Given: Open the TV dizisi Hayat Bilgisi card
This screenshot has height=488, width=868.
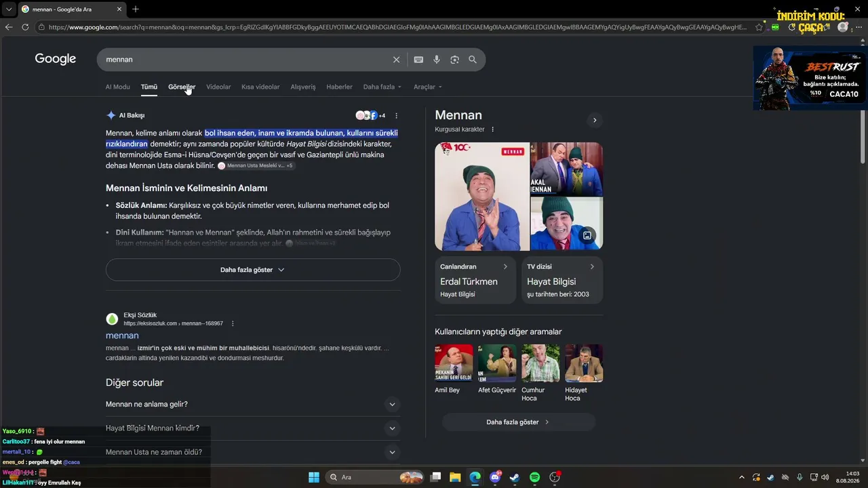Looking at the screenshot, I should pyautogui.click(x=562, y=280).
